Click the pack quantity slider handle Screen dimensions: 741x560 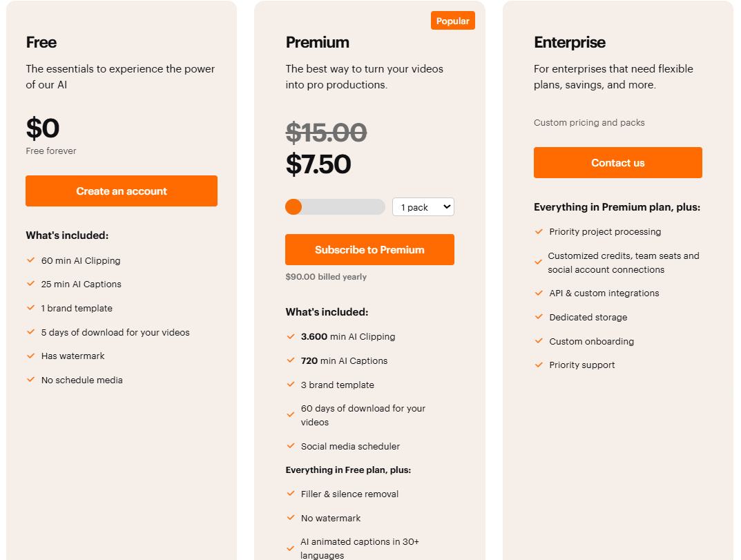click(293, 207)
